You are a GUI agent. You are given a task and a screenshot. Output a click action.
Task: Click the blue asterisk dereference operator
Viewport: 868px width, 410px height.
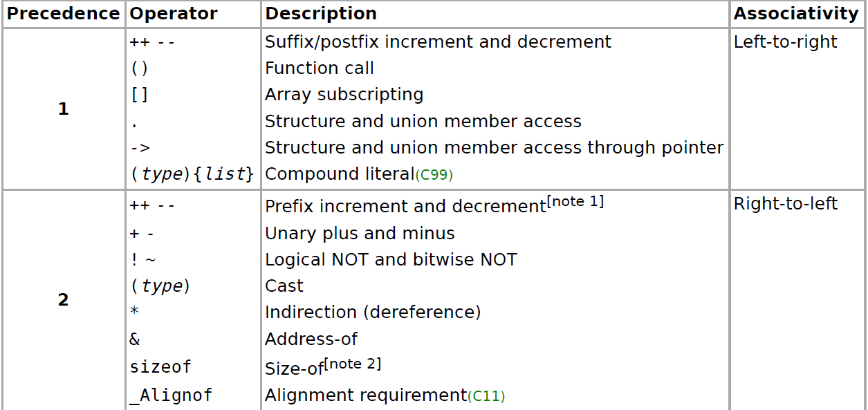(134, 312)
